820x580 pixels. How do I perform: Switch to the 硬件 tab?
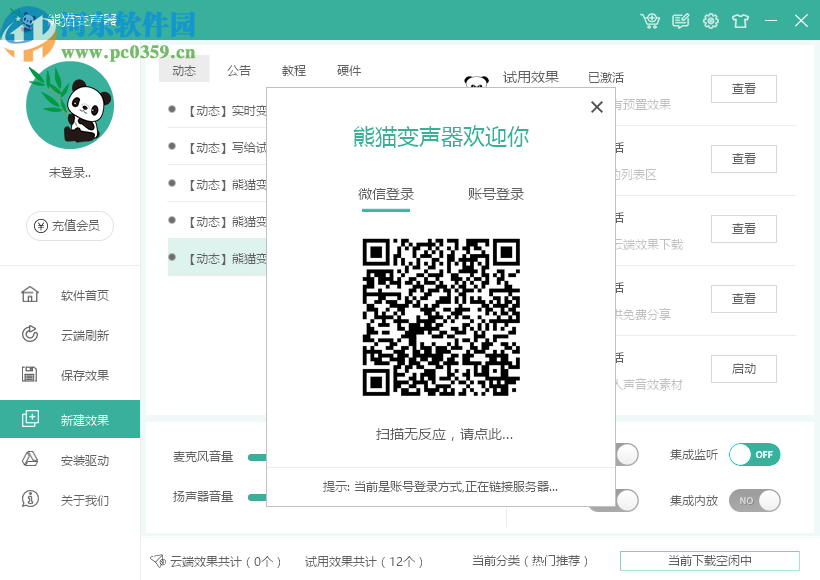pos(349,70)
